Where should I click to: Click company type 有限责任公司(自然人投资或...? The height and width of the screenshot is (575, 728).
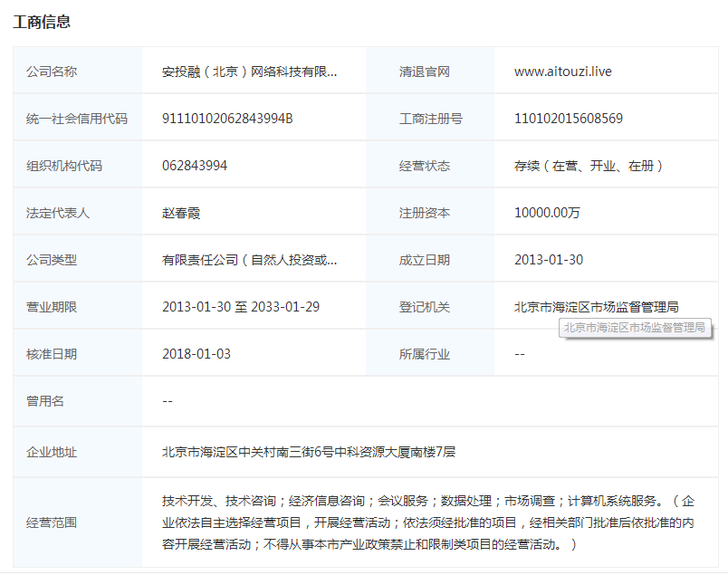[249, 260]
